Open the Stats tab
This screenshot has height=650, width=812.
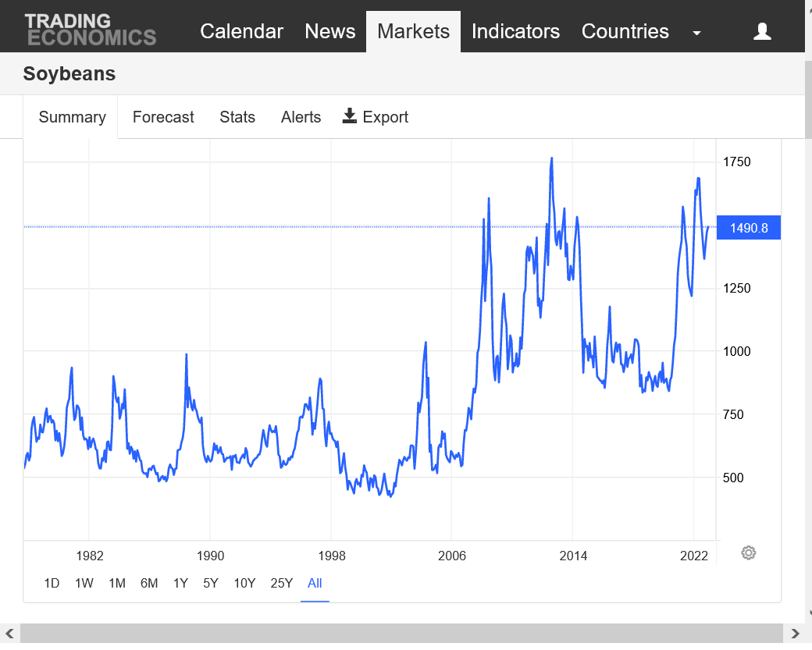(x=237, y=117)
